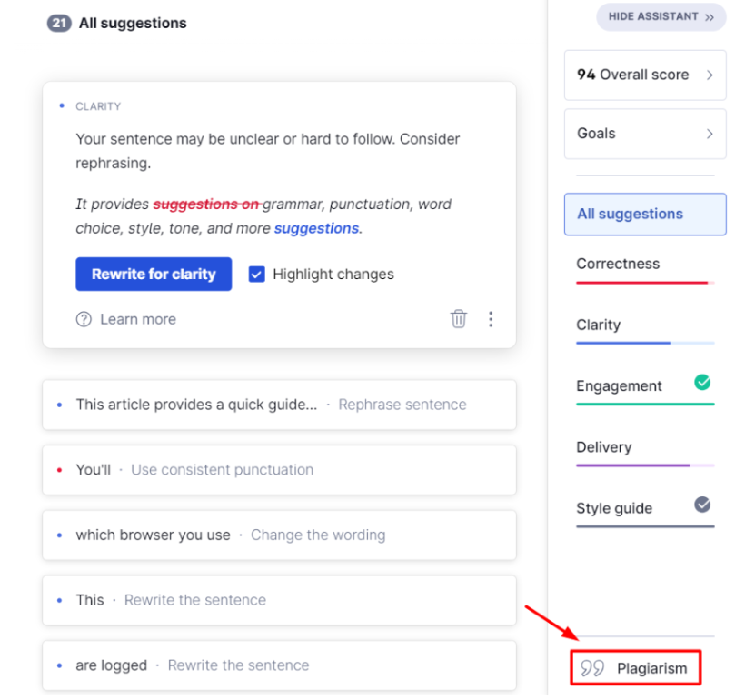Click the green Engagement checkmark icon
The height and width of the screenshot is (700, 755).
coord(702,383)
